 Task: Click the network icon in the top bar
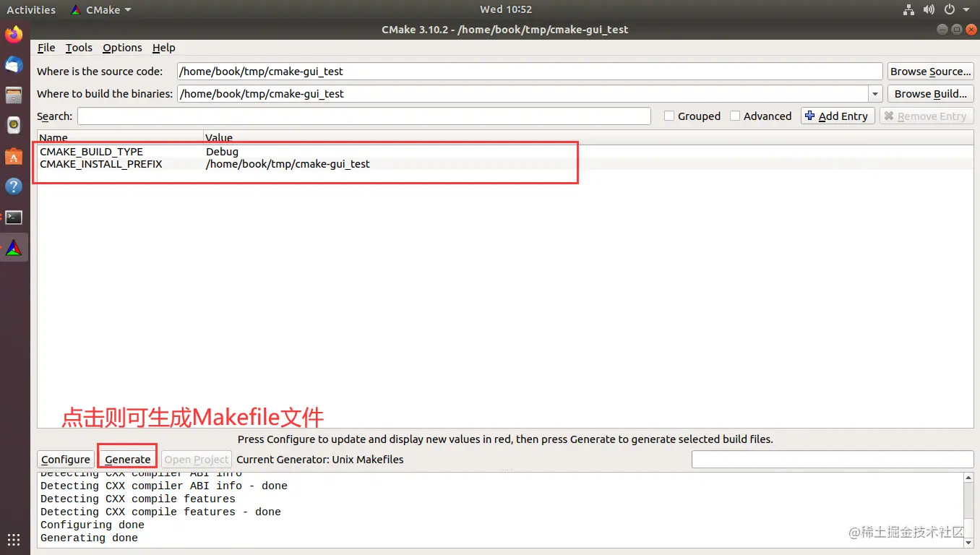point(909,10)
